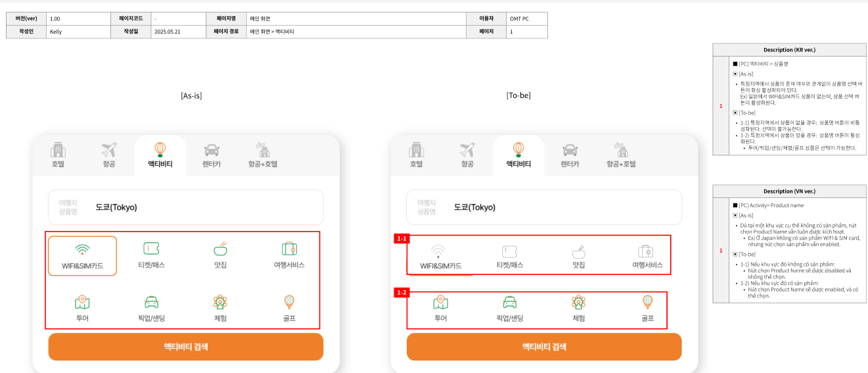Open 호텔 tab in As-is panel
Image resolution: width=868 pixels, height=373 pixels.
coord(58,155)
